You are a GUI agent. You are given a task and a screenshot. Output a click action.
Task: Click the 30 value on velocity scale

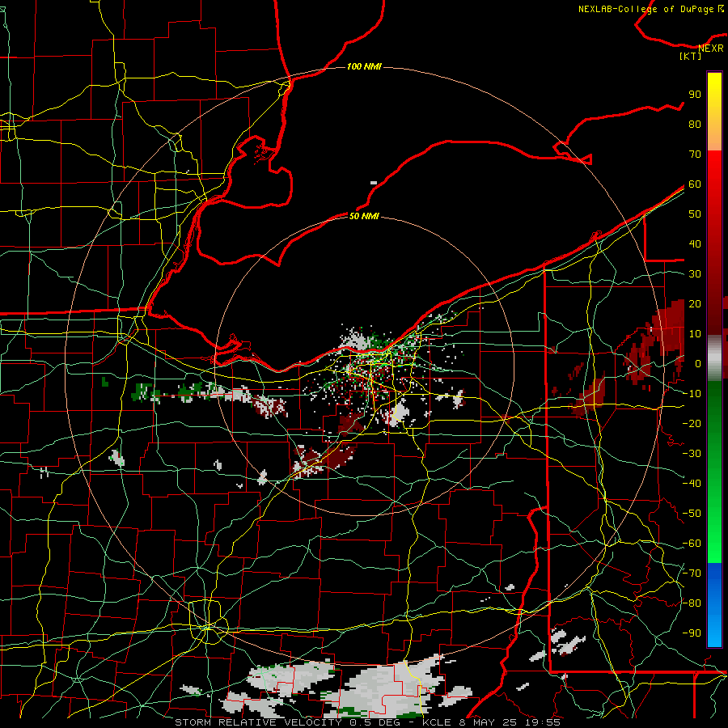pos(695,274)
